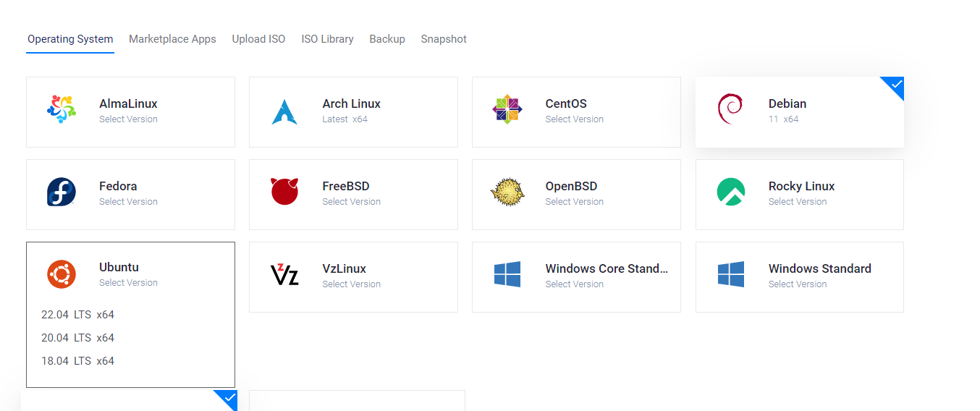The image size is (980, 411).
Task: Click the Rocky Linux logo icon
Action: point(731,192)
